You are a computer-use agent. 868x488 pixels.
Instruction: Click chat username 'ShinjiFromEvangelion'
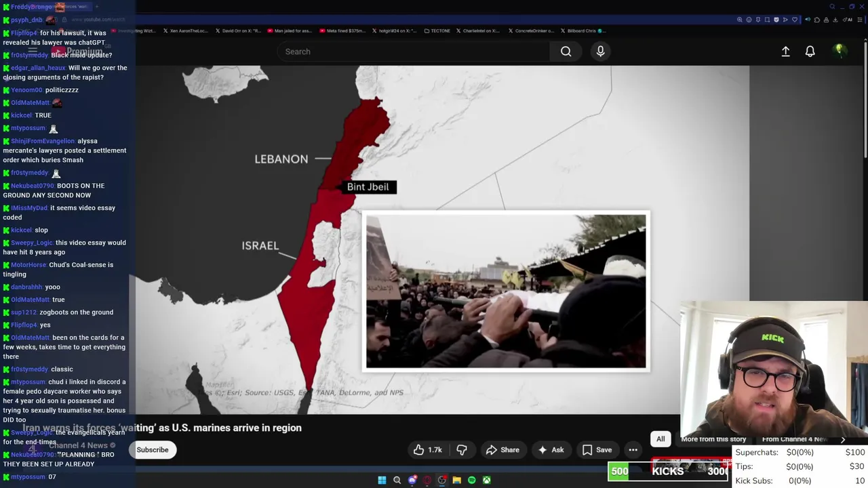coord(43,141)
